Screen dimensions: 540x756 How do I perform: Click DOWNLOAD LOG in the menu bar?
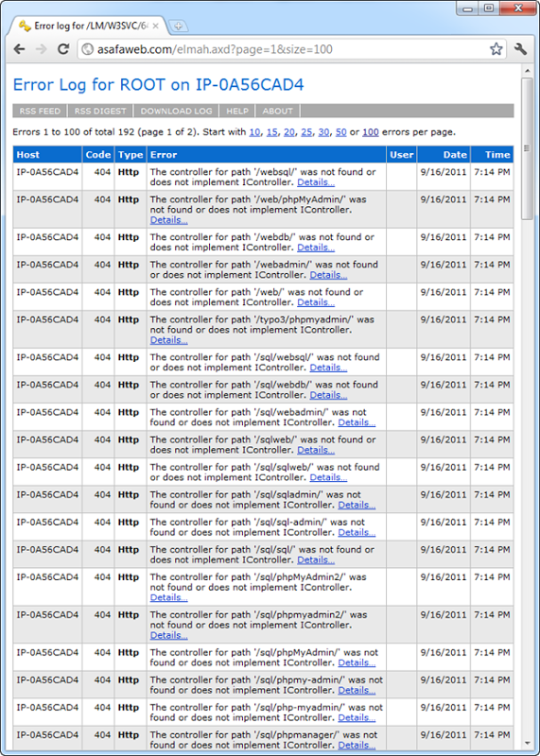point(176,111)
